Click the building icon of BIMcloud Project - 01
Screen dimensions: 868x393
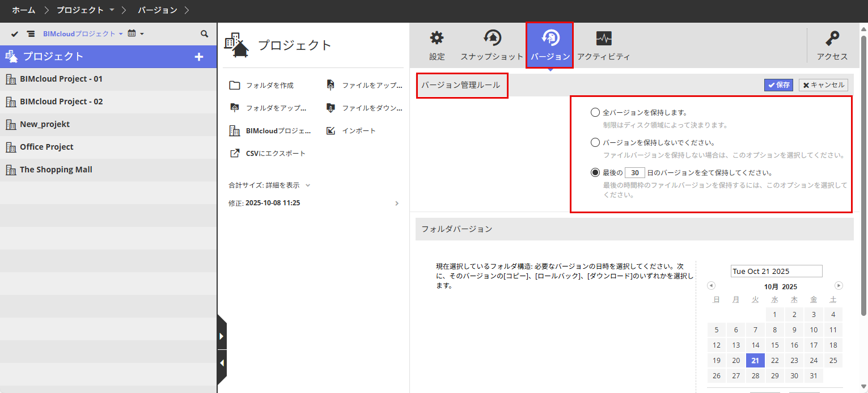pyautogui.click(x=10, y=79)
